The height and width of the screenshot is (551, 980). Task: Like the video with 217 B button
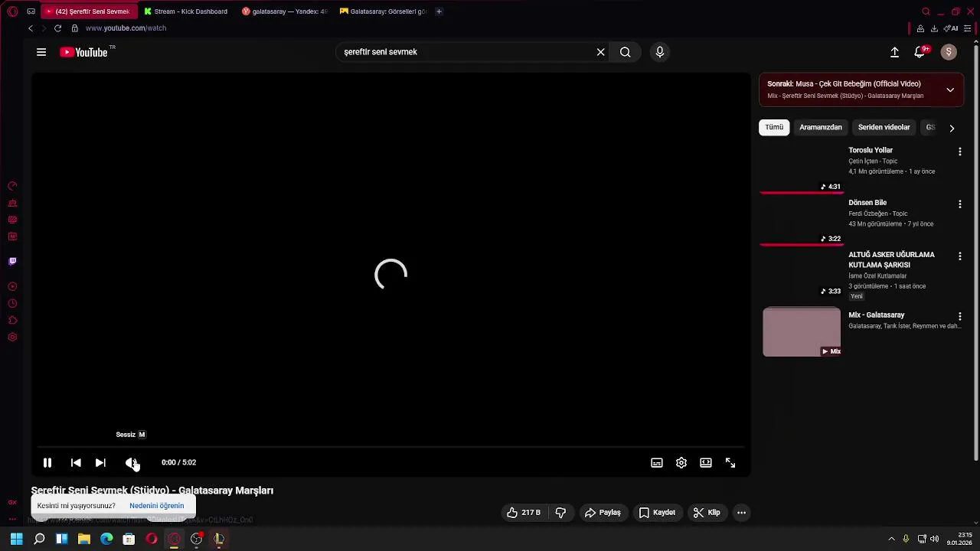click(524, 513)
